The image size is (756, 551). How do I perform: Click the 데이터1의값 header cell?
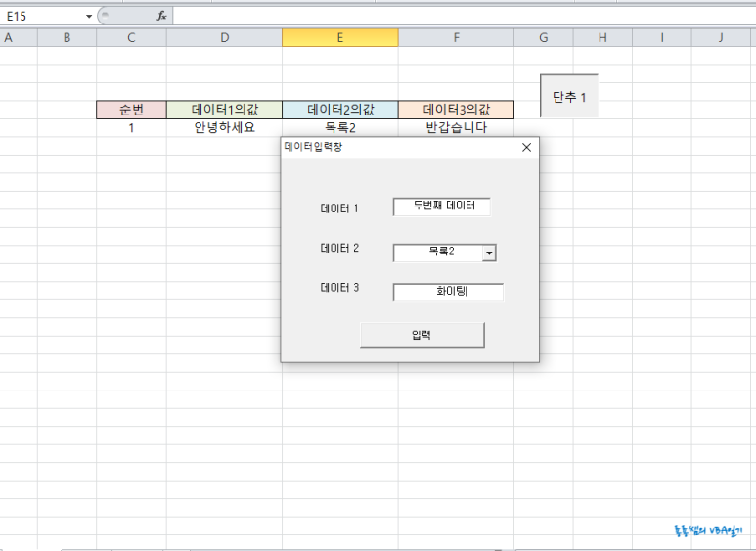click(224, 110)
